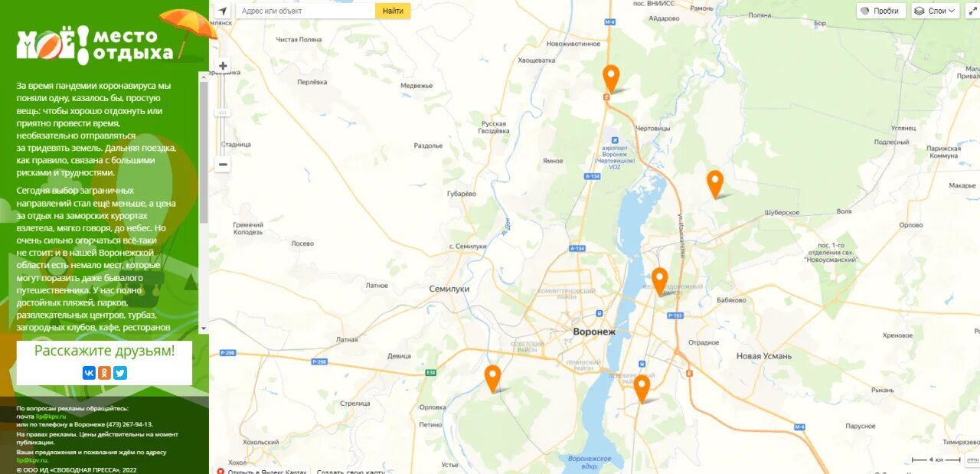980x474 pixels.
Task: Select the orange marker near Shuberskoe
Action: [715, 184]
